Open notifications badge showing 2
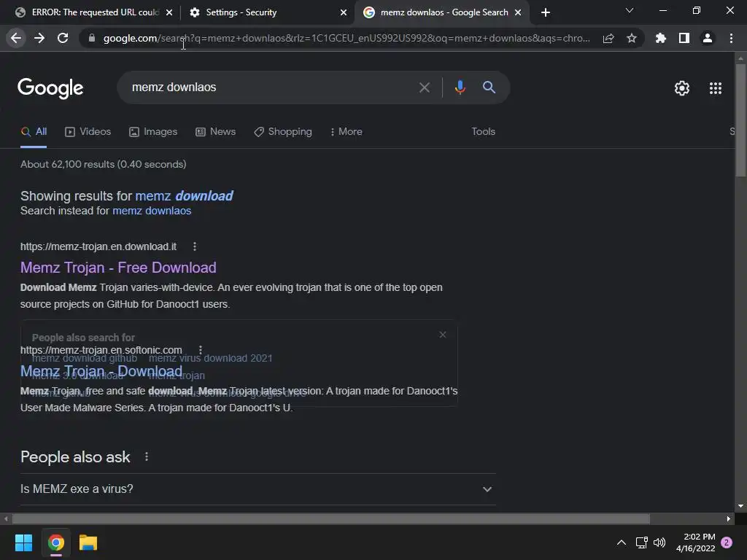Screen dimensions: 747x560 [x=727, y=542]
